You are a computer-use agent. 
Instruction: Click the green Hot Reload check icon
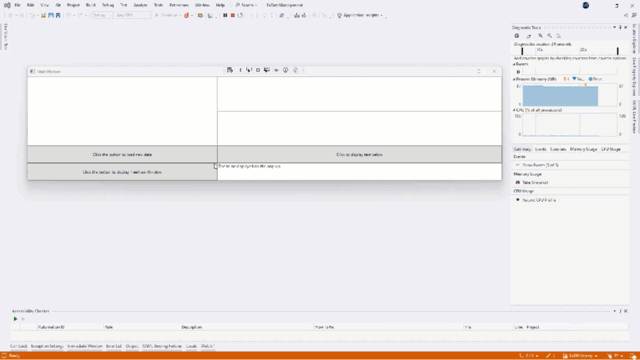[295, 70]
